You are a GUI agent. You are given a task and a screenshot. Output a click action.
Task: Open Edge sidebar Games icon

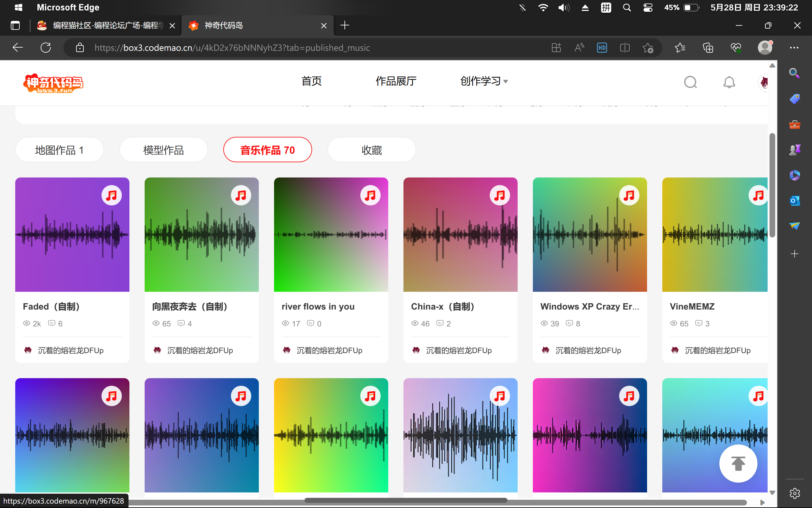point(794,150)
